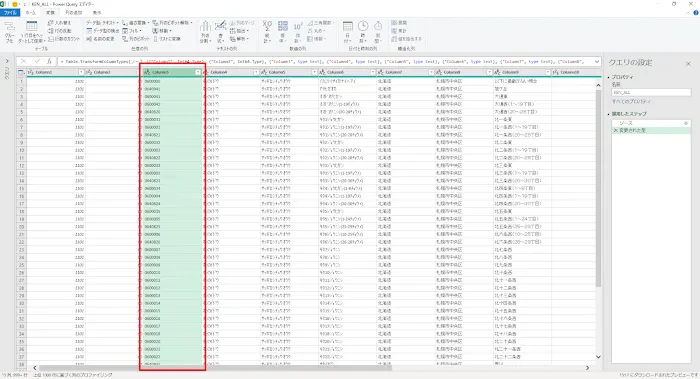Click the formula bar cancel X icon
Image resolution: width=700 pixels, height=379 pixels.
(24, 61)
